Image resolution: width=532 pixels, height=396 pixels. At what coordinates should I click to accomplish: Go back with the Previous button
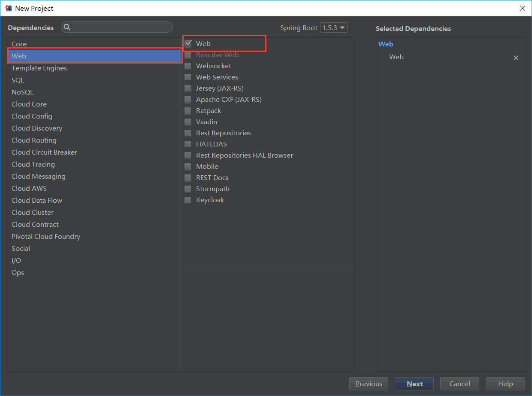point(369,384)
